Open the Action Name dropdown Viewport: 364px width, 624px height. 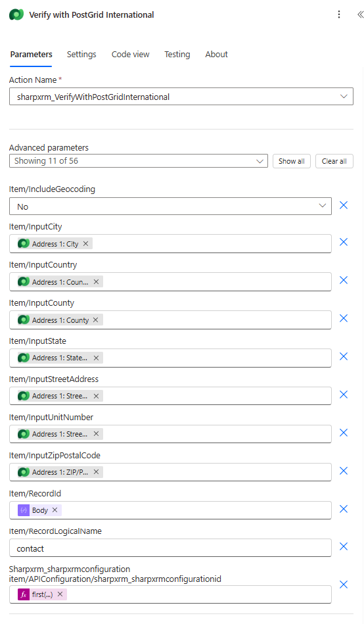coord(181,97)
